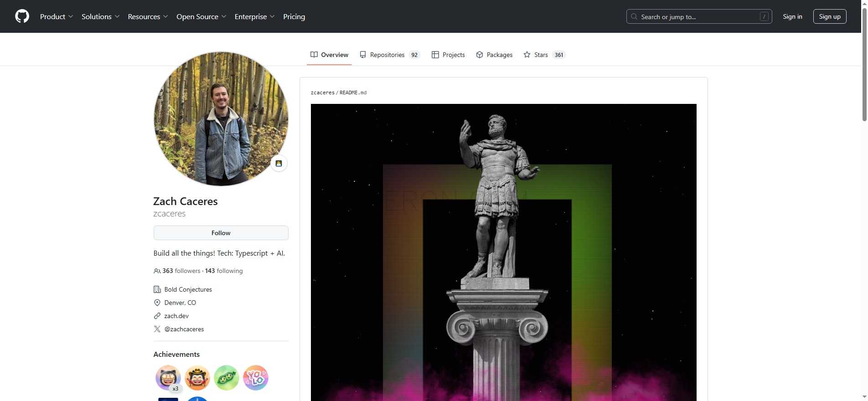868x401 pixels.
Task: Open the Quickdraw cowboy achievement badge
Action: (197, 378)
